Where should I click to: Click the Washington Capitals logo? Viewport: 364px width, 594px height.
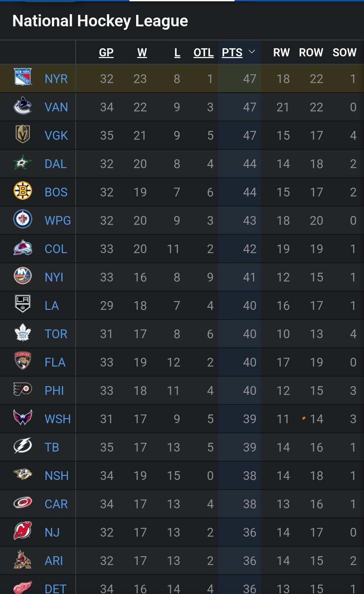pyautogui.click(x=23, y=418)
